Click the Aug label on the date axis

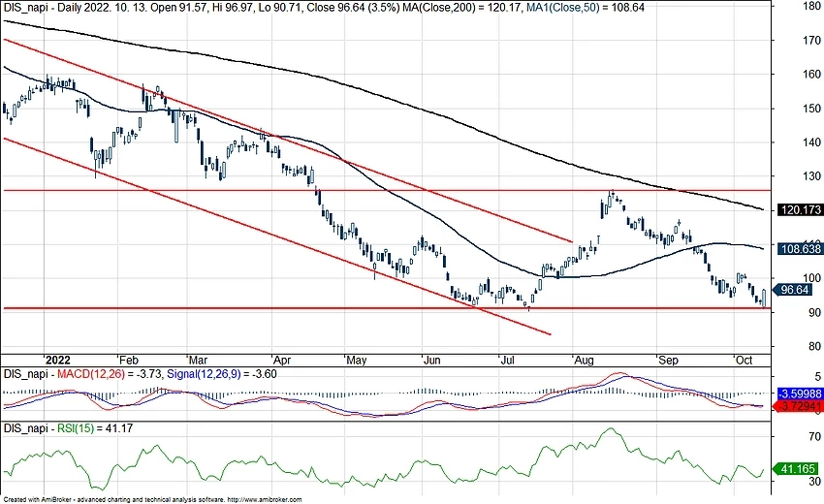(584, 360)
